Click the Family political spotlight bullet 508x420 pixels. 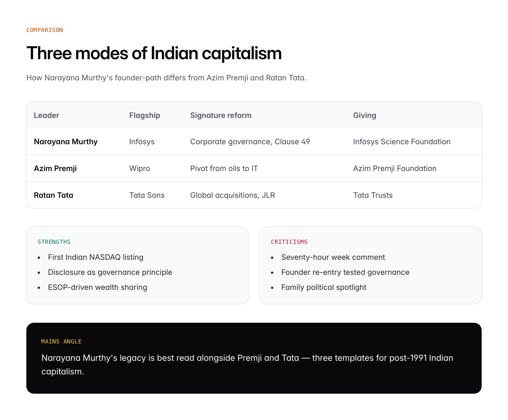[x=324, y=287]
